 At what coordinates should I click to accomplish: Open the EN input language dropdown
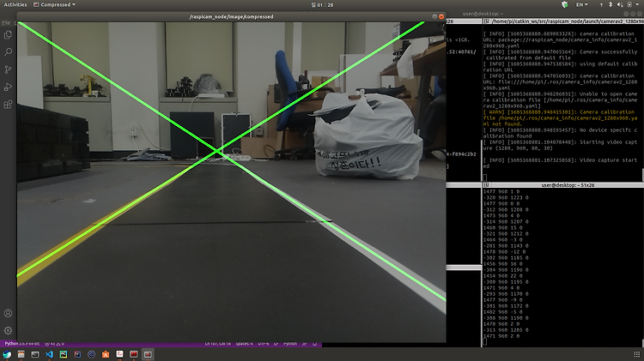pos(581,4)
